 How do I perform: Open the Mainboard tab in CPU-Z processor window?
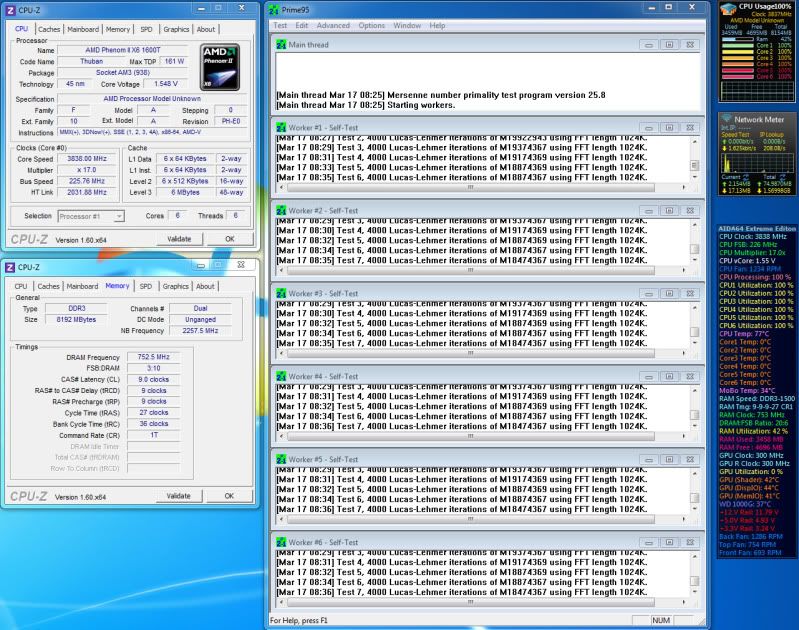(x=83, y=29)
